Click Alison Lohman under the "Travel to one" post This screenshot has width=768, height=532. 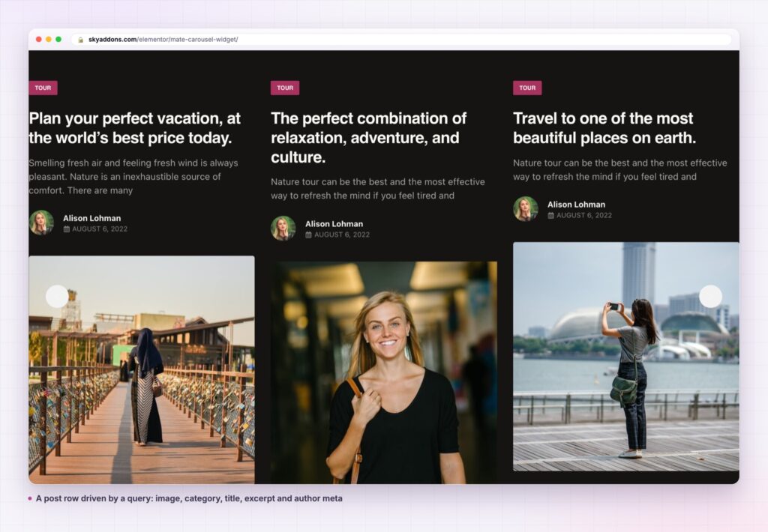(x=577, y=205)
